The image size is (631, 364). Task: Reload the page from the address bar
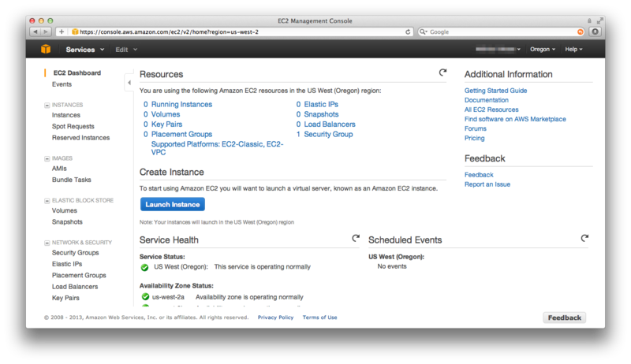click(408, 32)
